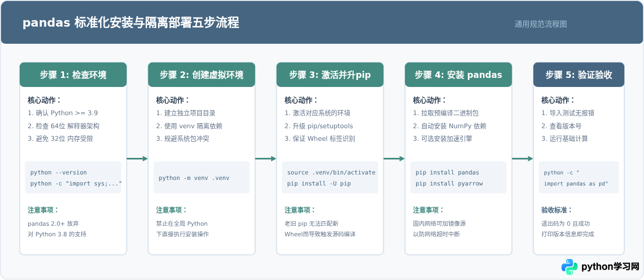Click the '验收标准：' heading

(x=557, y=210)
